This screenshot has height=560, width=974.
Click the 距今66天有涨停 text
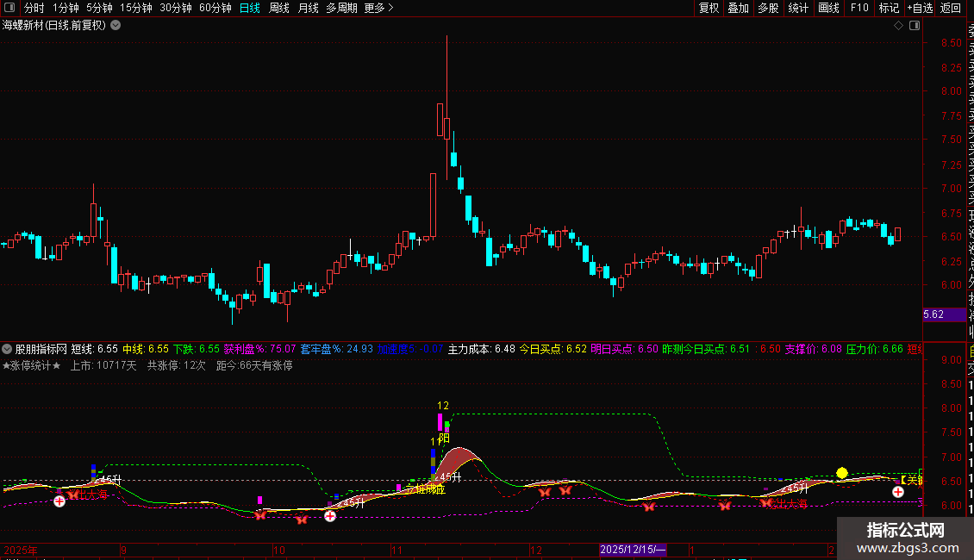click(x=254, y=365)
